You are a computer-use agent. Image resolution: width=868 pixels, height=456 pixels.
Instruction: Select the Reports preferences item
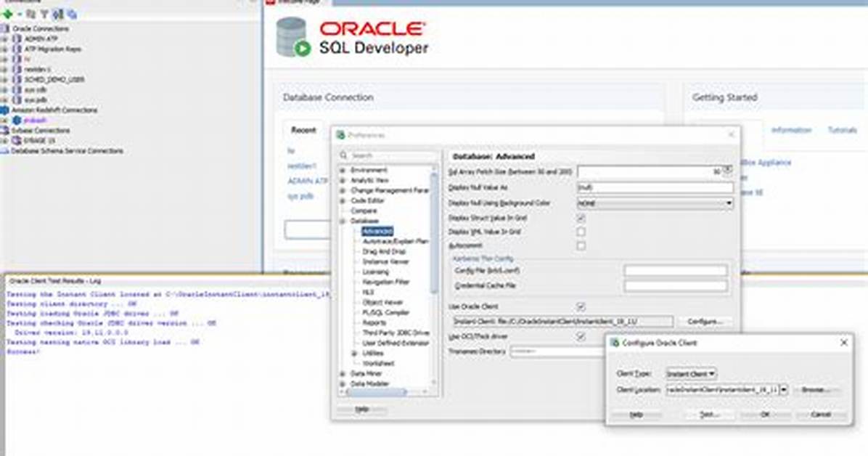click(374, 322)
